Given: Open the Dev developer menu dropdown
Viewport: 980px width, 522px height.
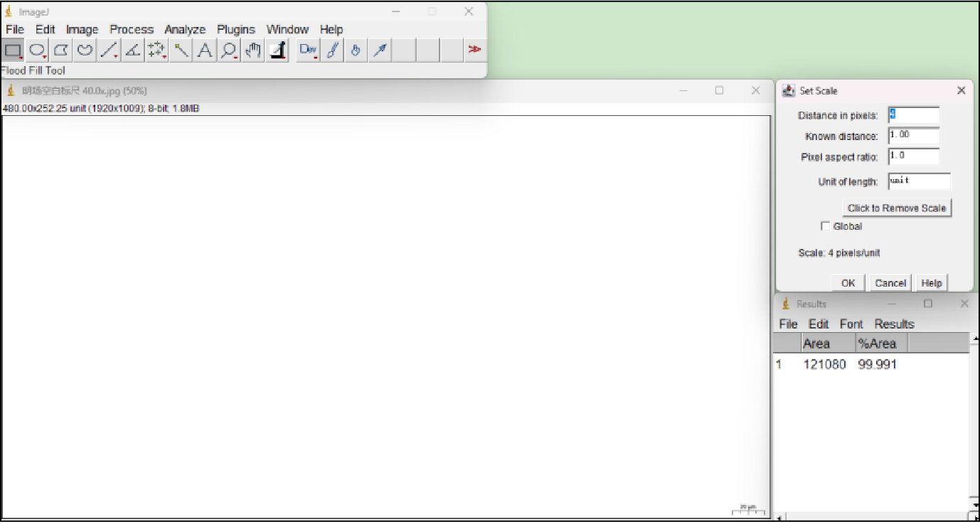Looking at the screenshot, I should click(x=308, y=50).
